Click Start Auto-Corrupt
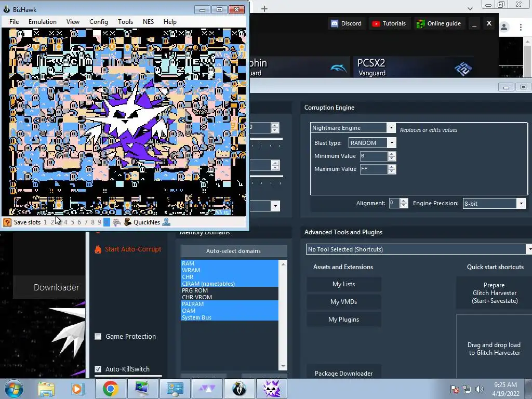The width and height of the screenshot is (532, 399). pyautogui.click(x=133, y=249)
